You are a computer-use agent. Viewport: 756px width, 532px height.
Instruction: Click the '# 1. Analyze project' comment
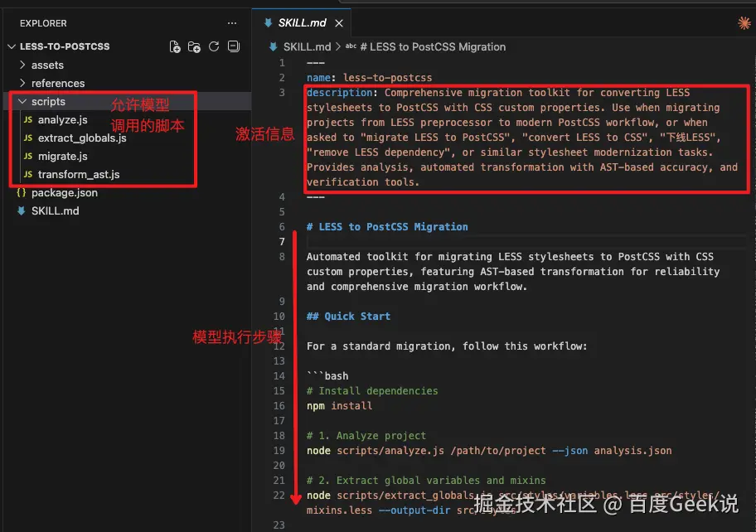[366, 436]
